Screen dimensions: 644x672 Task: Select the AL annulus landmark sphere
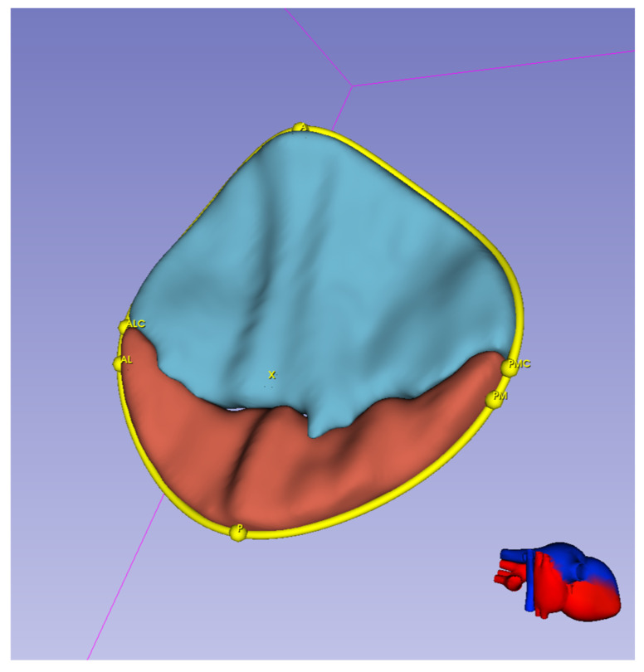119,363
